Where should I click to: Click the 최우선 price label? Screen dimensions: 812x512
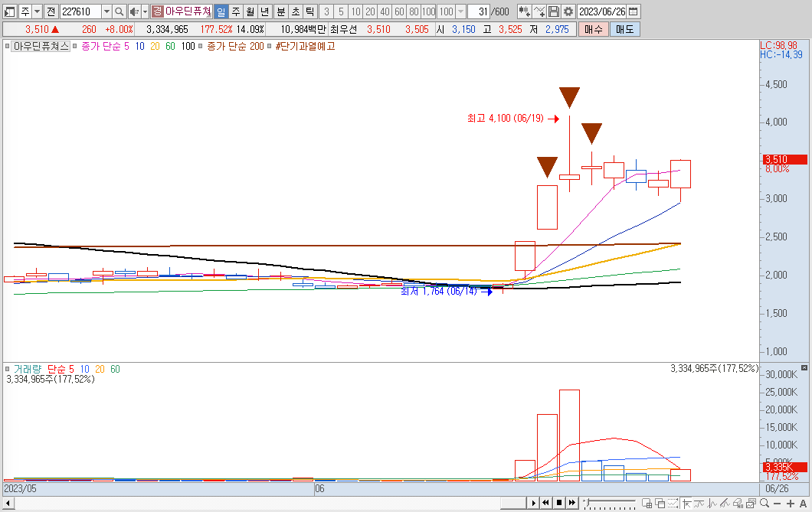point(343,30)
